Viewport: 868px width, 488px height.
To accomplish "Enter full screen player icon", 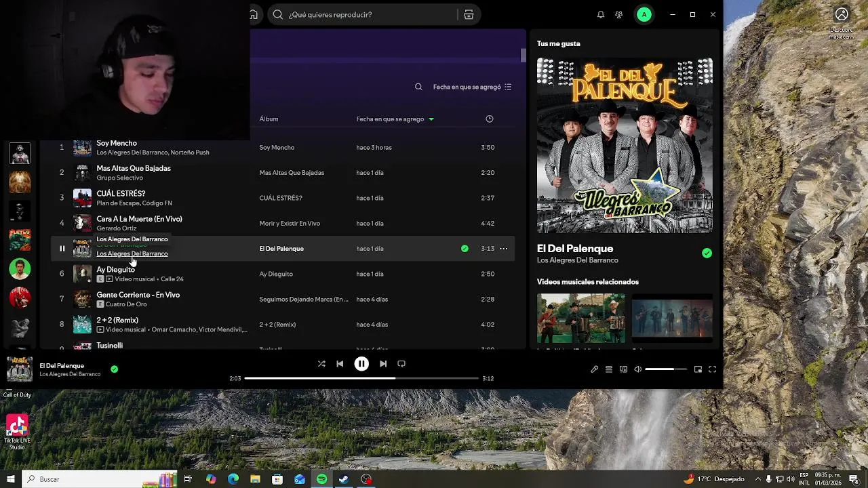I will click(x=712, y=369).
